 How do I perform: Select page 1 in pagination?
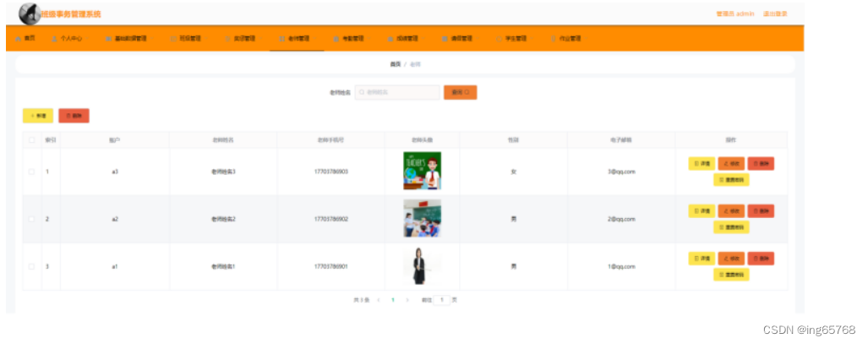(393, 300)
